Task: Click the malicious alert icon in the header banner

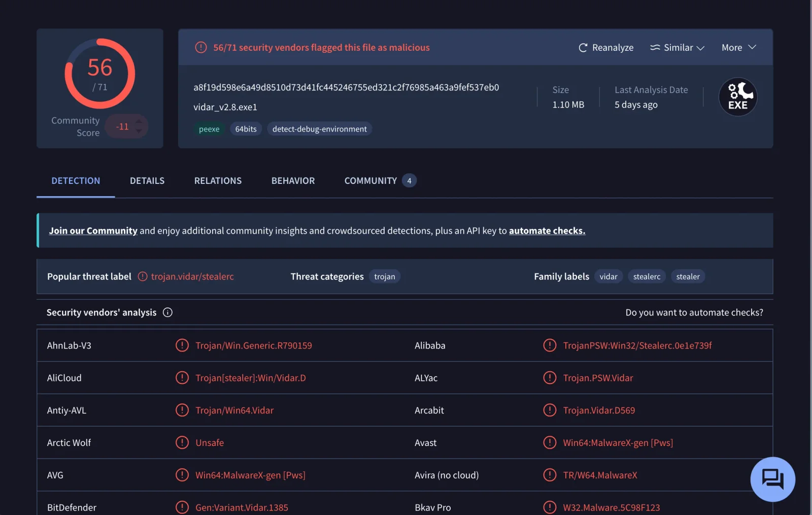Action: (201, 47)
